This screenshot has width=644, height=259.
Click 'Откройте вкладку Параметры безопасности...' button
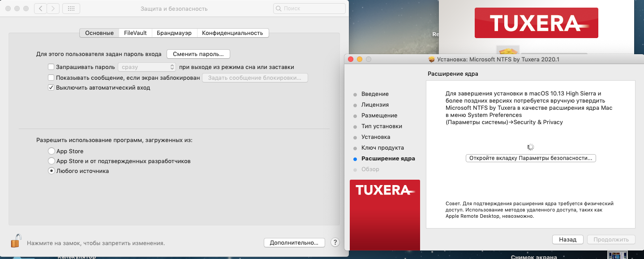[531, 158]
